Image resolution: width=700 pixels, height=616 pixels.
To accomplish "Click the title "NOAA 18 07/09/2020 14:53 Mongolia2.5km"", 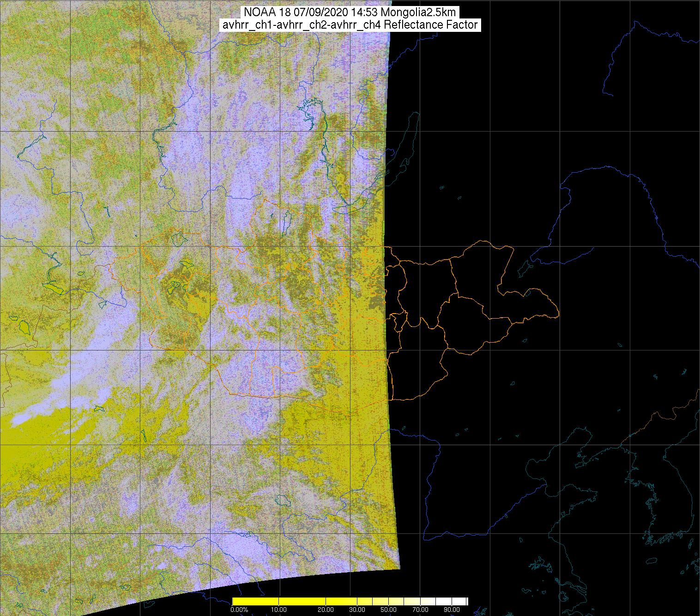I will coord(350,13).
